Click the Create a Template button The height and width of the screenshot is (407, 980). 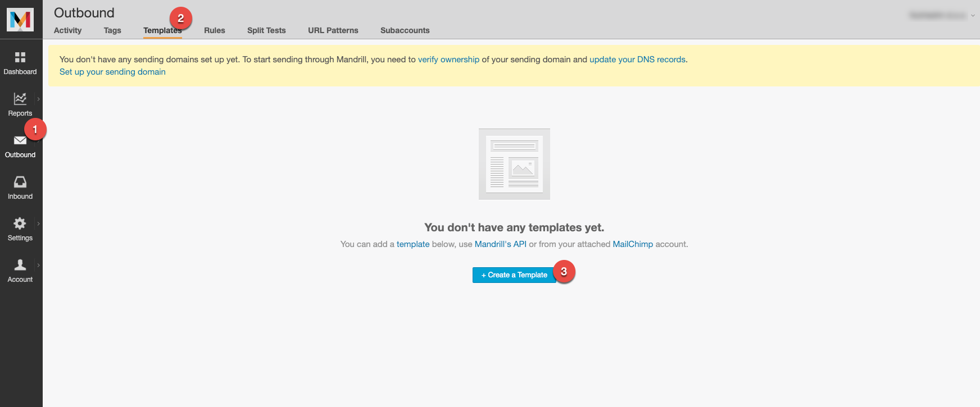(514, 275)
